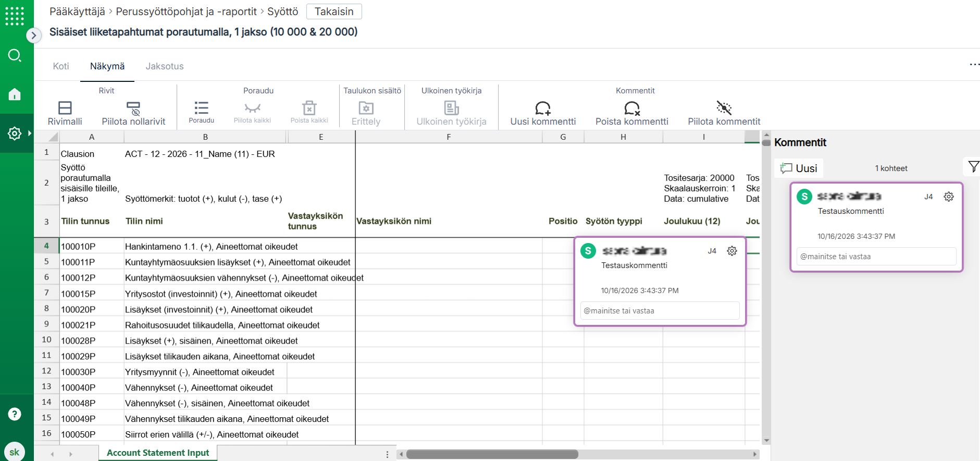This screenshot has height=461, width=980.
Task: Open the Ulkoinen työkirja external workbook
Action: [452, 114]
